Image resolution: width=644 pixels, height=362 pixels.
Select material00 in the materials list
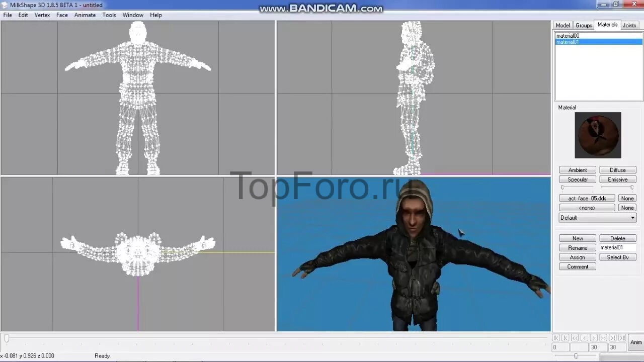(x=568, y=36)
